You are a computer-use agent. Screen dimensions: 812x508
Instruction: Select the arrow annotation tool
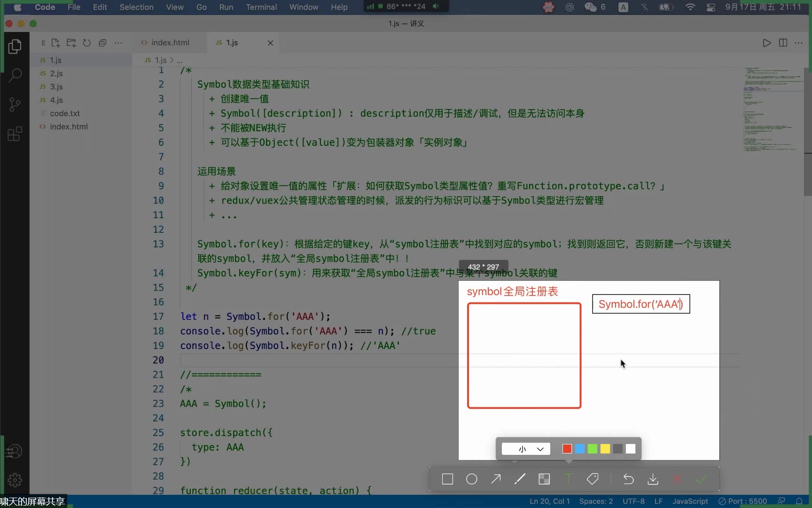pyautogui.click(x=496, y=479)
